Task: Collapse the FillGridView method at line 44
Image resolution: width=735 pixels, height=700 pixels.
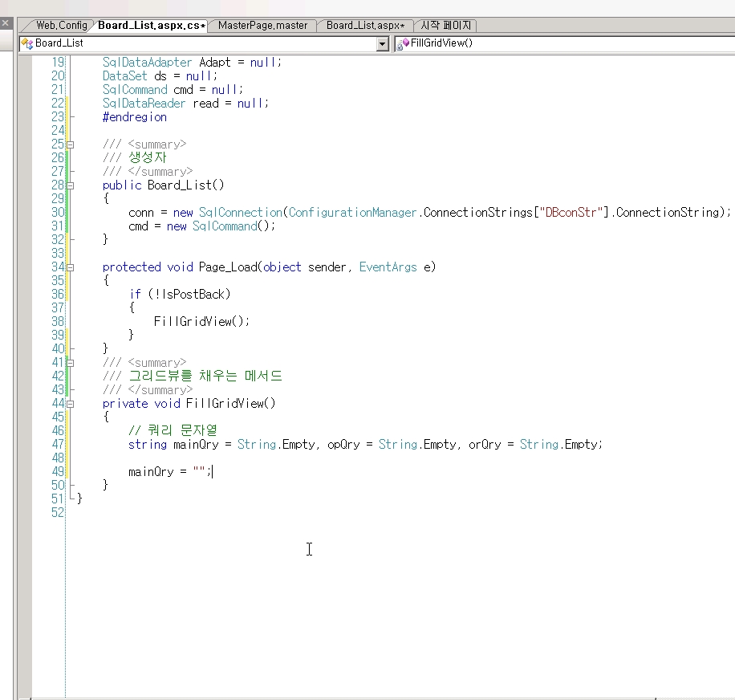Action: pyautogui.click(x=71, y=404)
